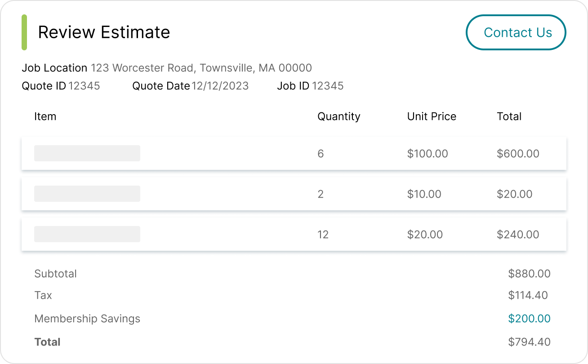Click the third row item placeholder
588x364 pixels.
pyautogui.click(x=87, y=234)
